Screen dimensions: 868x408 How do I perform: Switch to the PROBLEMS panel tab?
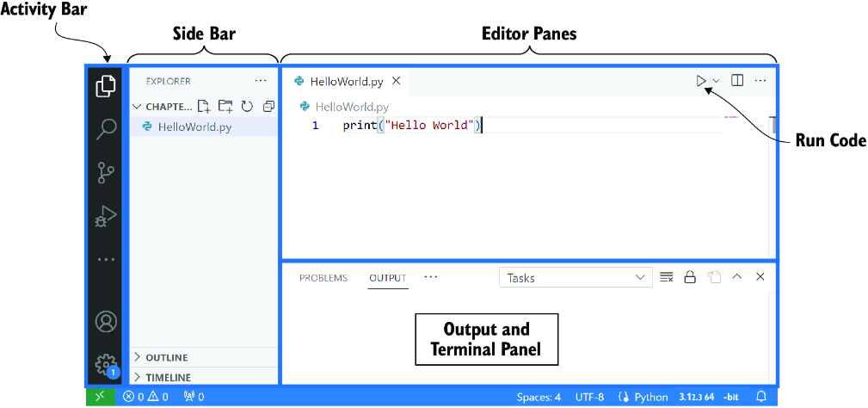click(323, 278)
